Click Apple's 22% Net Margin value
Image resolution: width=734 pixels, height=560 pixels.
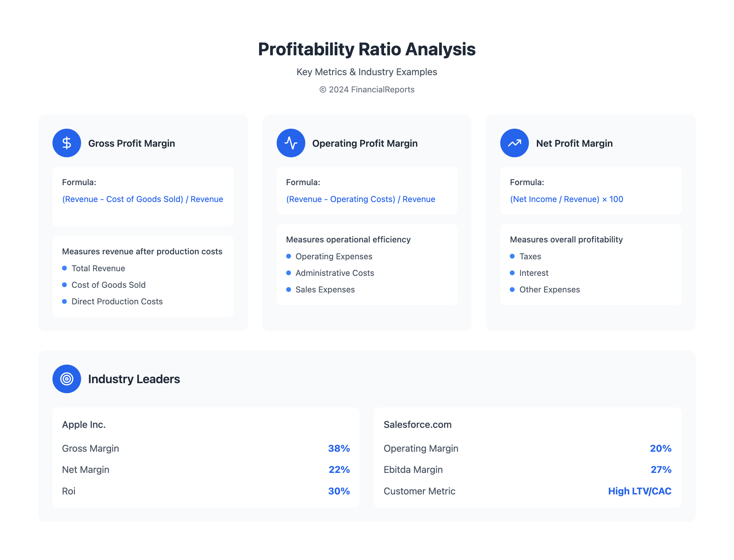339,470
